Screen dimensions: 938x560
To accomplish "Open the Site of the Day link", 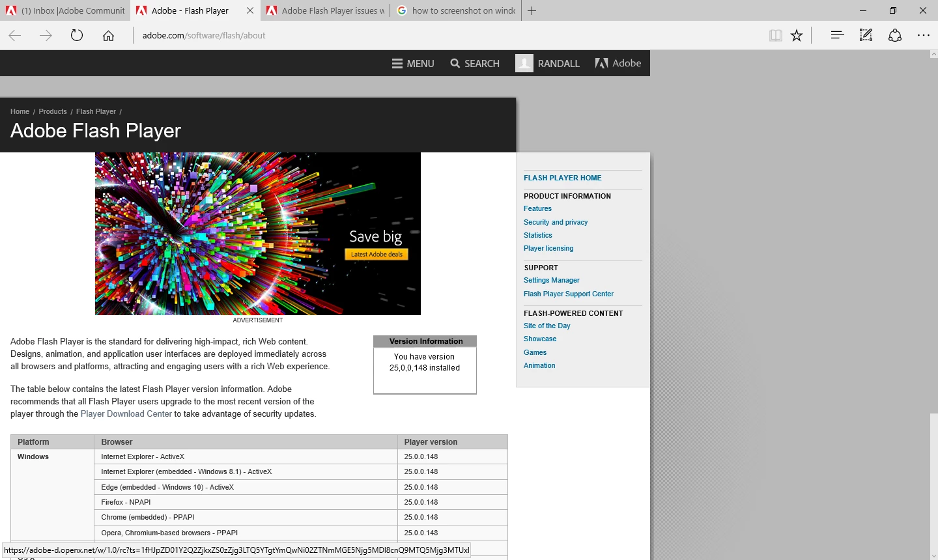I will 547,326.
